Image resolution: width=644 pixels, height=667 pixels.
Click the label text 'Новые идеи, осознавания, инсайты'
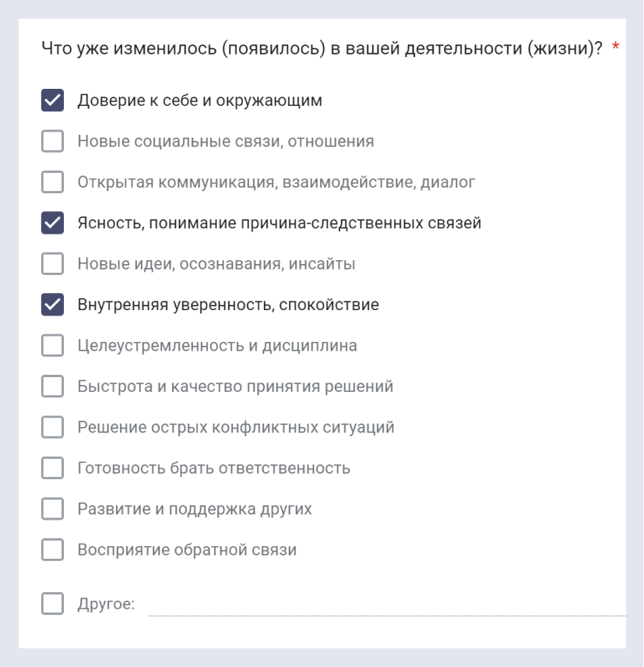(216, 264)
